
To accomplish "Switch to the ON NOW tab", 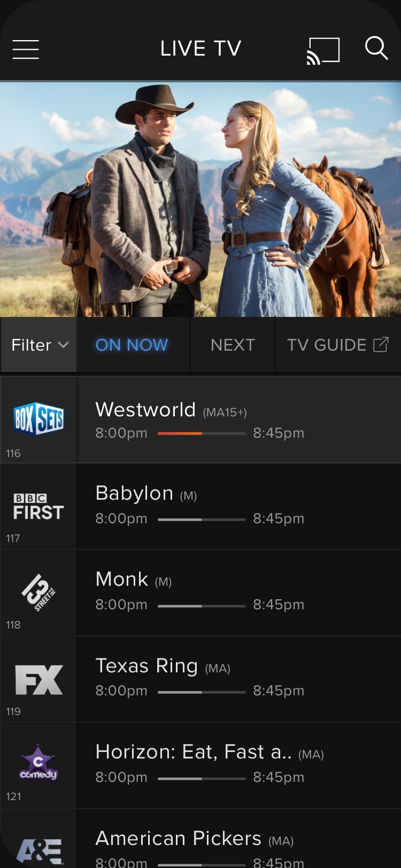I will click(132, 345).
